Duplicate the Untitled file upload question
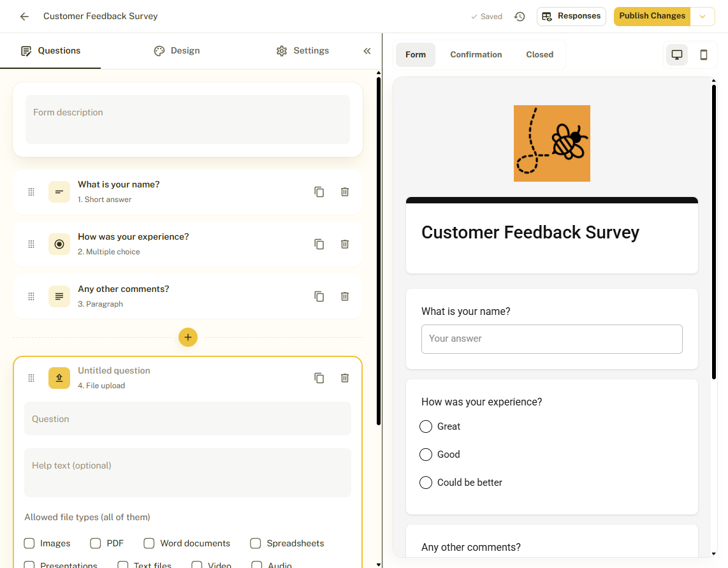This screenshot has height=568, width=728. coord(319,378)
